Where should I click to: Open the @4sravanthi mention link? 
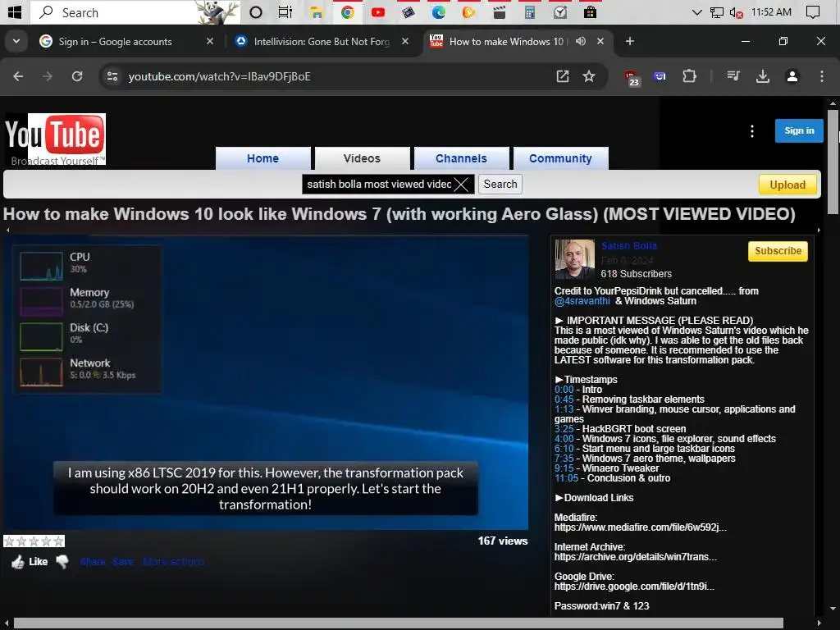pyautogui.click(x=582, y=301)
